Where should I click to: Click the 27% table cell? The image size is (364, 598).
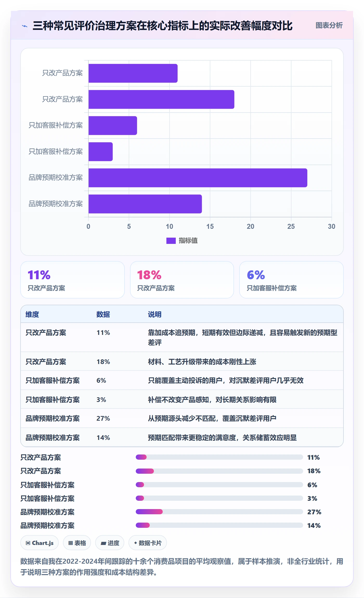pyautogui.click(x=103, y=418)
